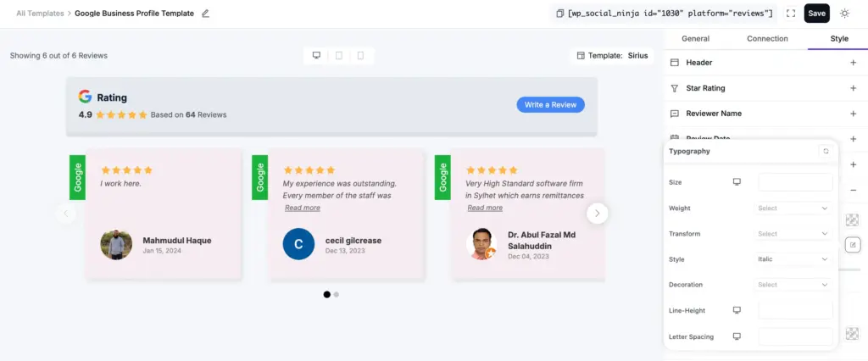Click Template layout icon
This screenshot has height=361, width=868.
[581, 55]
